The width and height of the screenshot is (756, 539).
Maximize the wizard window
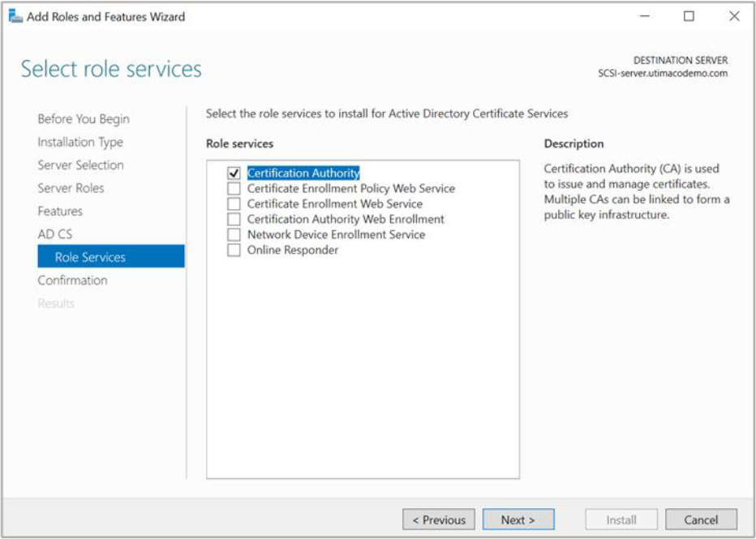tap(689, 16)
